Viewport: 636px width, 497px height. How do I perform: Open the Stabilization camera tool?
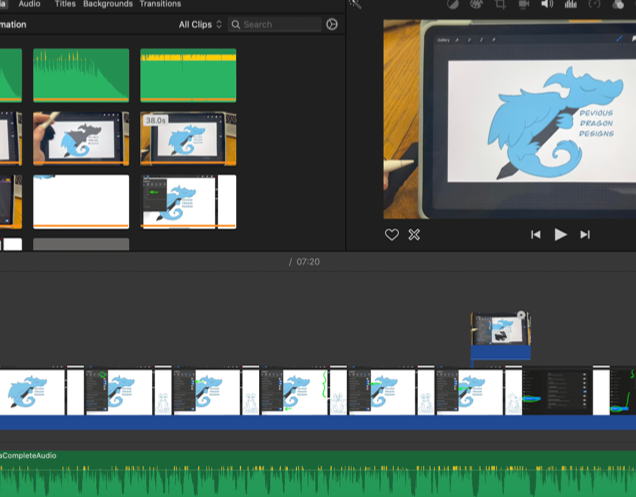point(524,4)
